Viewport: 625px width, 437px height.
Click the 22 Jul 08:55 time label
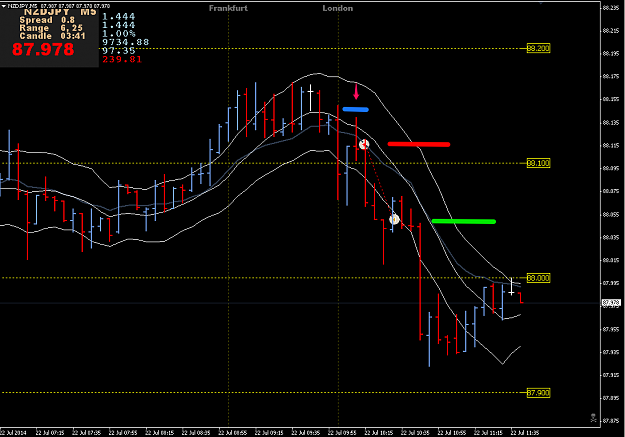click(232, 433)
